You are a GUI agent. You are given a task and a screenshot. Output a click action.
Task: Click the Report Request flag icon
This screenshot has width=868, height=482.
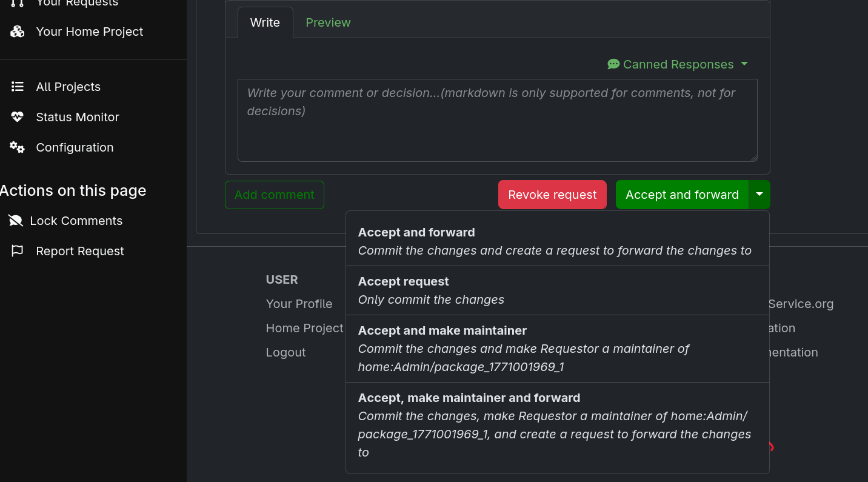17,250
